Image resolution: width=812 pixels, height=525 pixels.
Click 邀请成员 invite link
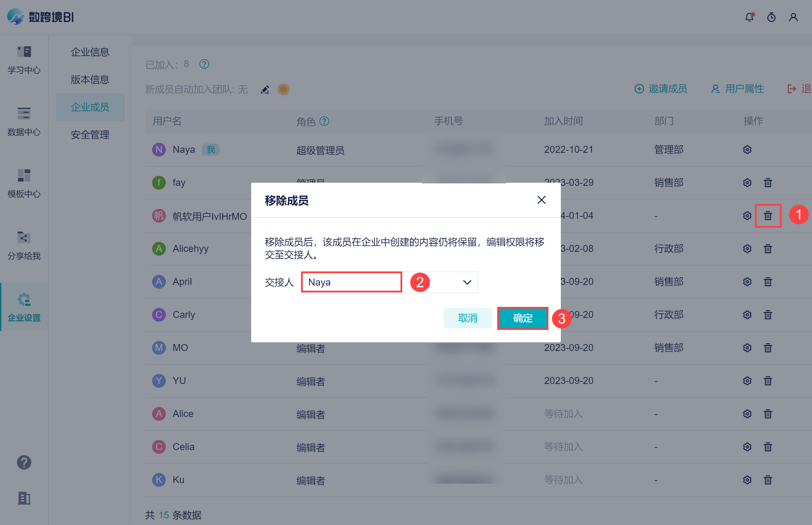coord(661,89)
